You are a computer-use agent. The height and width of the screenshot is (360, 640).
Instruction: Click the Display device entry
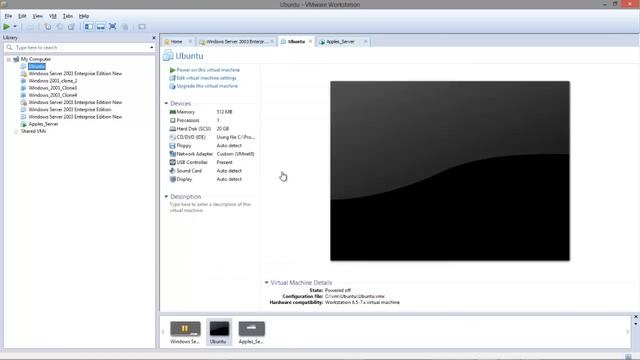tap(184, 179)
